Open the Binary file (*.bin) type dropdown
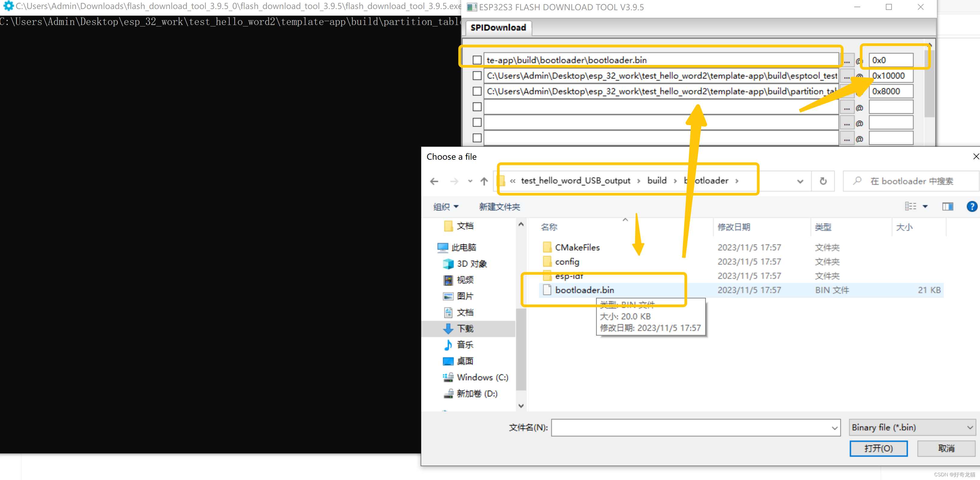This screenshot has height=480, width=980. pyautogui.click(x=912, y=428)
